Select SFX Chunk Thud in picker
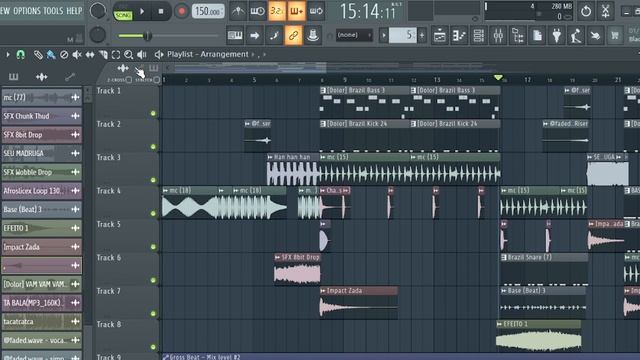The height and width of the screenshot is (360, 640). tap(41, 116)
